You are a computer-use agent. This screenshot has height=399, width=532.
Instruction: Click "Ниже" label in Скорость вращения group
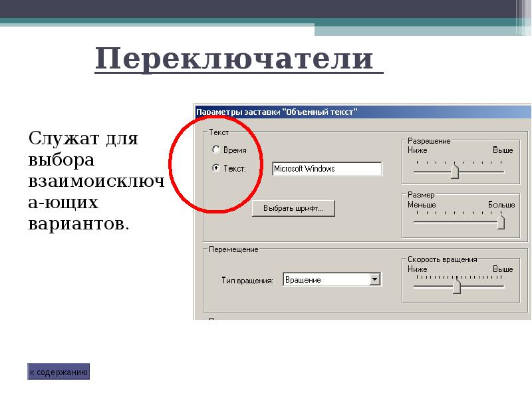click(417, 269)
